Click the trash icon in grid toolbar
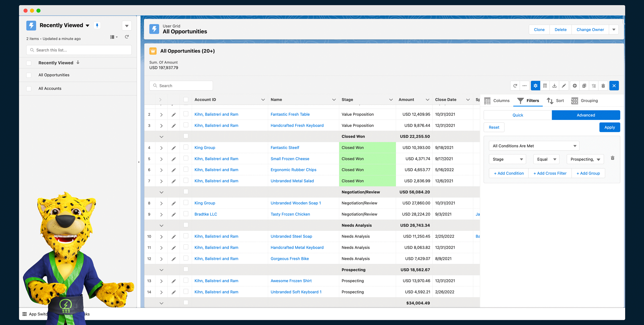The image size is (644, 325). point(603,86)
